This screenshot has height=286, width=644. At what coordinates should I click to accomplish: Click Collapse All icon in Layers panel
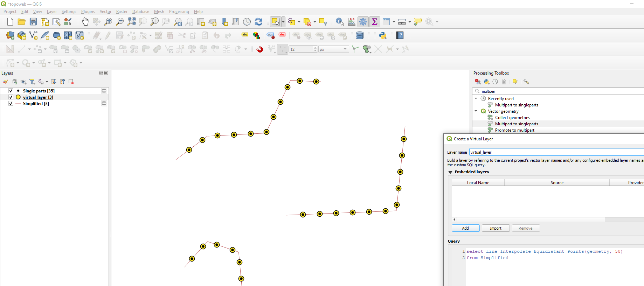tap(62, 82)
